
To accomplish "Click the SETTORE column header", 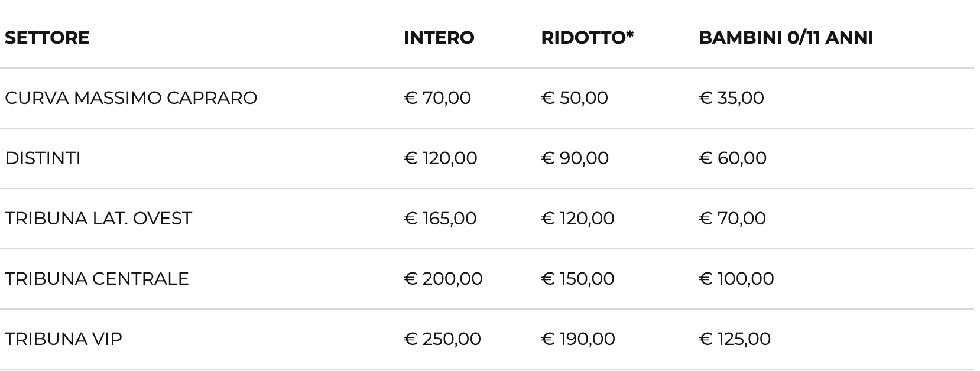I will [x=47, y=38].
